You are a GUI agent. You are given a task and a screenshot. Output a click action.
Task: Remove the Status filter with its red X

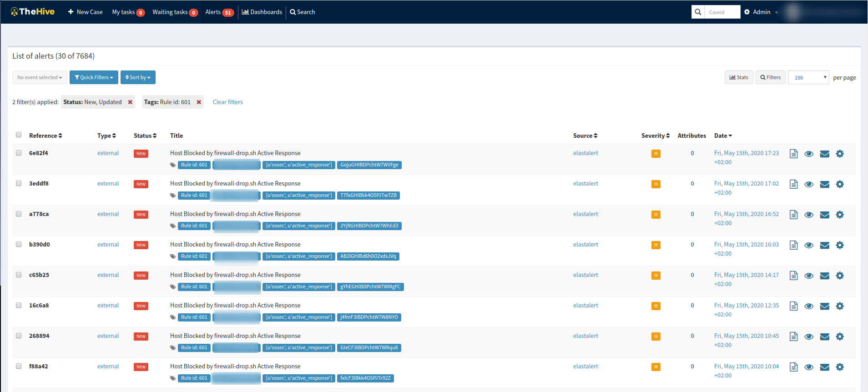click(130, 102)
